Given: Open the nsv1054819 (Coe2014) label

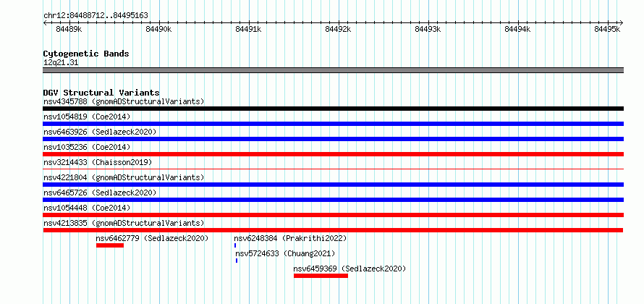Looking at the screenshot, I should pos(87,117).
